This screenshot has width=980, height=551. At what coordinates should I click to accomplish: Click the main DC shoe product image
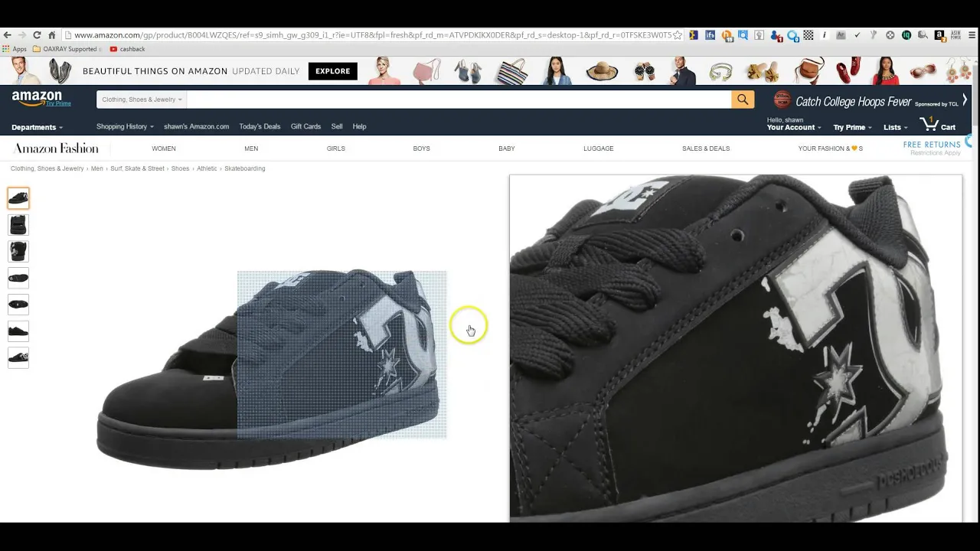pyautogui.click(x=269, y=369)
